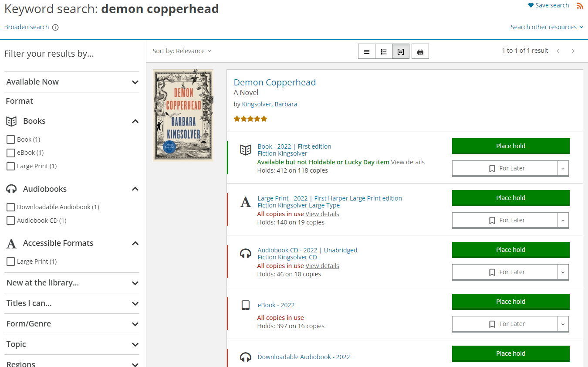
Task: Place hold on the Audiobook CD
Action: point(511,250)
